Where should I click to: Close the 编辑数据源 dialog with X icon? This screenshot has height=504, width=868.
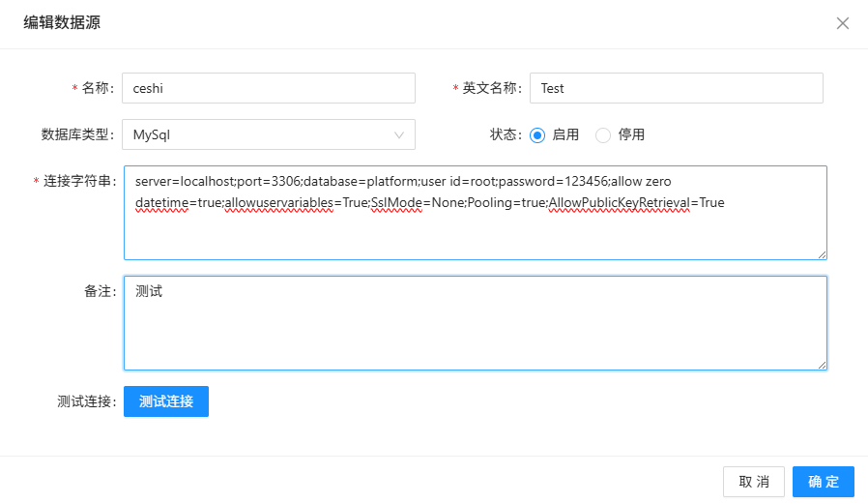pyautogui.click(x=843, y=23)
